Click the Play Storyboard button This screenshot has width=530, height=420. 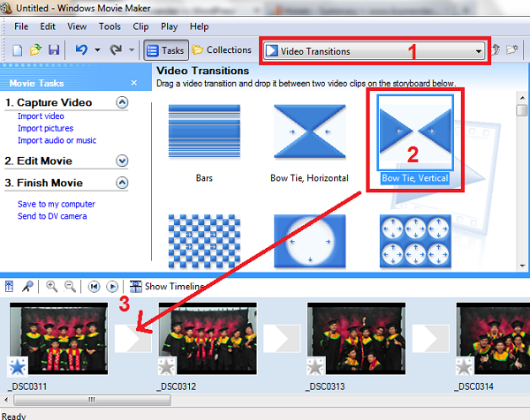[x=112, y=287]
